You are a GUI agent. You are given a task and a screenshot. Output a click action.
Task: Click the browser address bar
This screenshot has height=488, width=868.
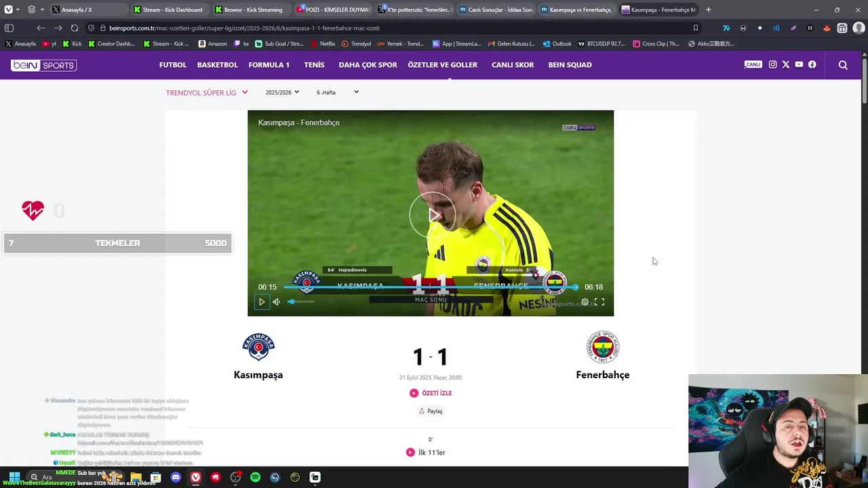[393, 28]
